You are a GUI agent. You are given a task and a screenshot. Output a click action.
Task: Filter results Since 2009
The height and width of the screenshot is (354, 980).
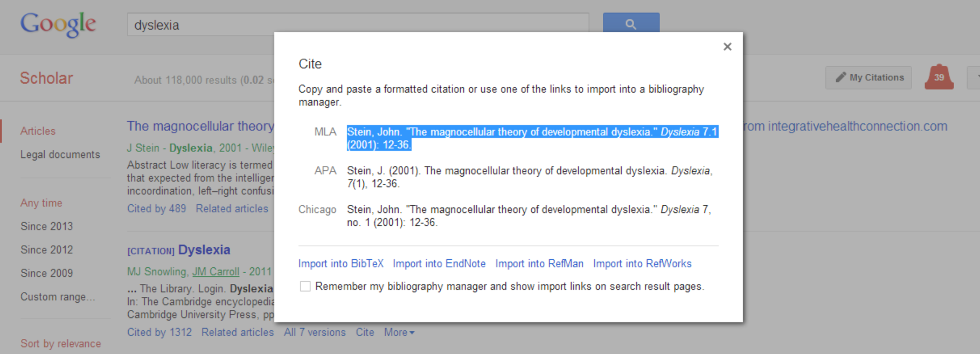47,273
